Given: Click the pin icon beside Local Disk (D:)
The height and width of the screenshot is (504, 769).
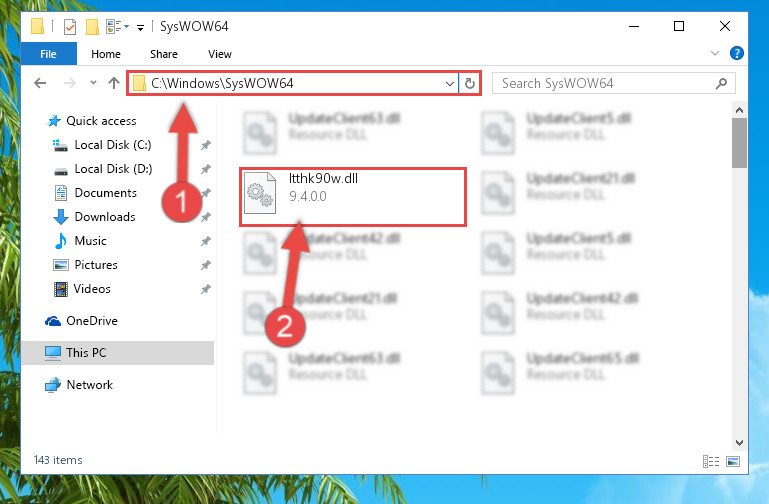Looking at the screenshot, I should (x=205, y=169).
